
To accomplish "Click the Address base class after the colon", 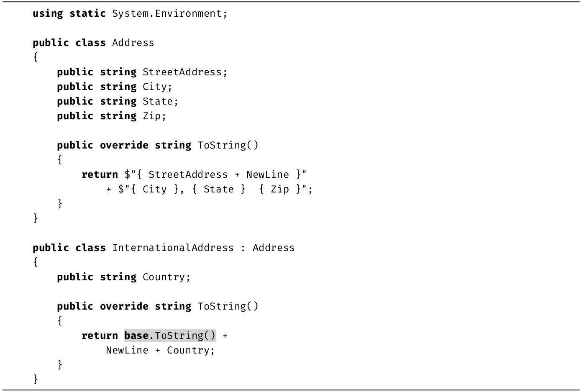I will click(274, 248).
